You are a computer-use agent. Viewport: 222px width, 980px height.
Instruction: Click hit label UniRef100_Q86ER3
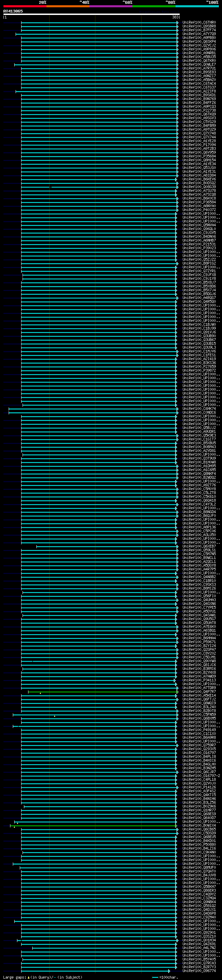(199, 890)
